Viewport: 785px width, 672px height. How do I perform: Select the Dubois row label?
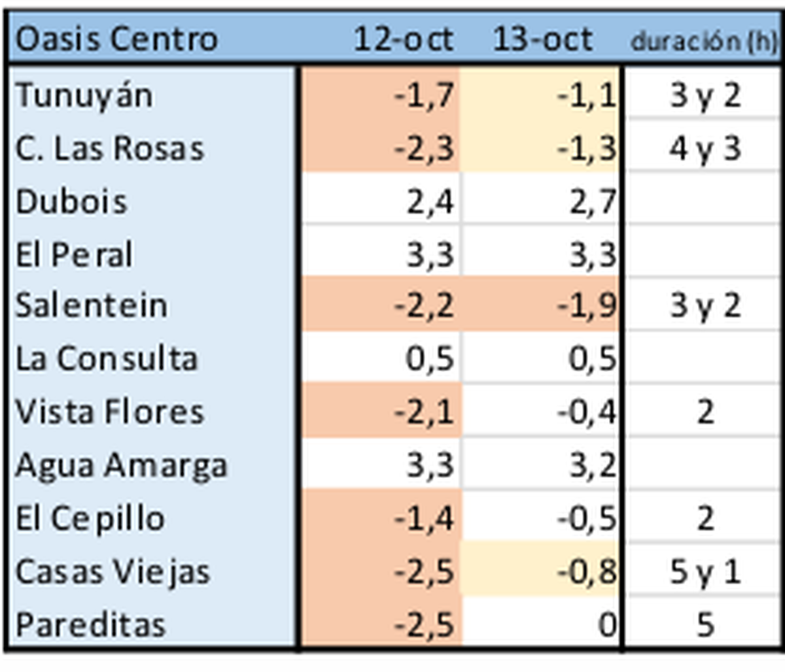pos(72,201)
